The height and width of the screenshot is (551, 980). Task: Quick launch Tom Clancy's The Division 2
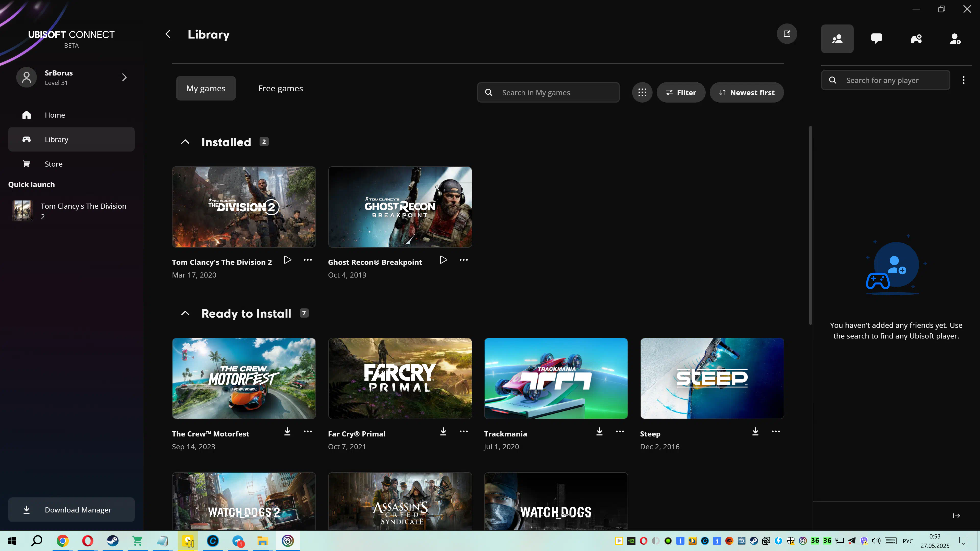tap(71, 211)
